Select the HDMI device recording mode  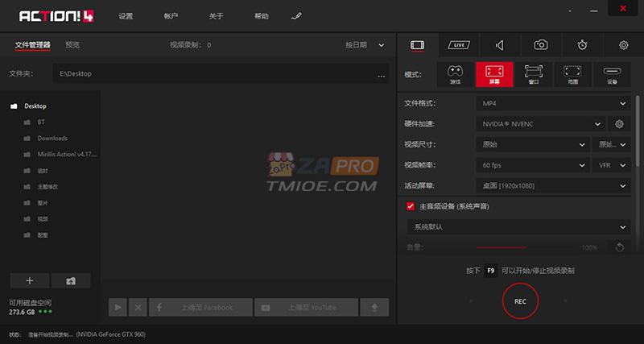[x=612, y=74]
